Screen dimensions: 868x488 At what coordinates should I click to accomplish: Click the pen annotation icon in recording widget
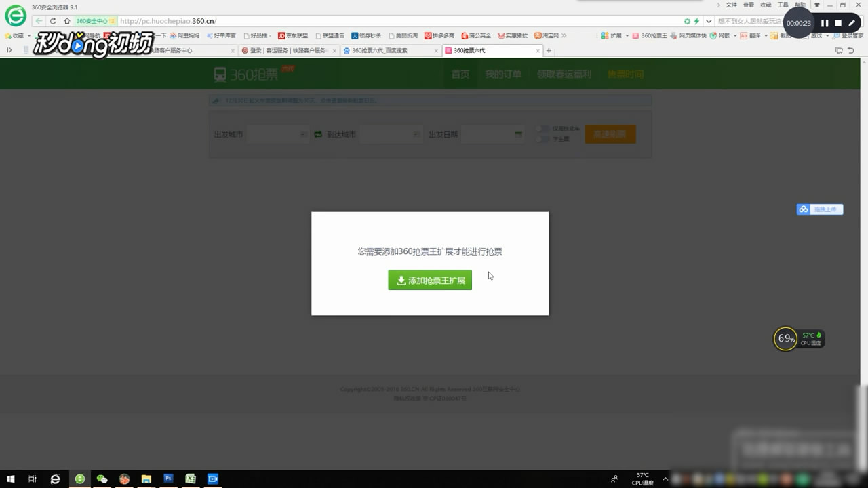pos(852,22)
